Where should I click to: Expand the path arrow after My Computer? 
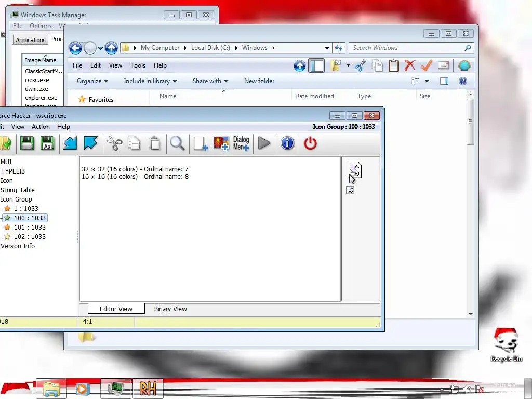click(185, 48)
